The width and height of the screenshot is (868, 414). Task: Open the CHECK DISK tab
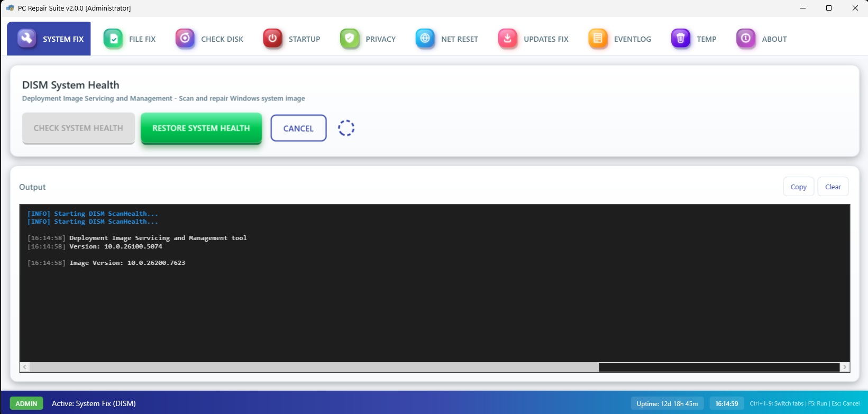(x=222, y=39)
